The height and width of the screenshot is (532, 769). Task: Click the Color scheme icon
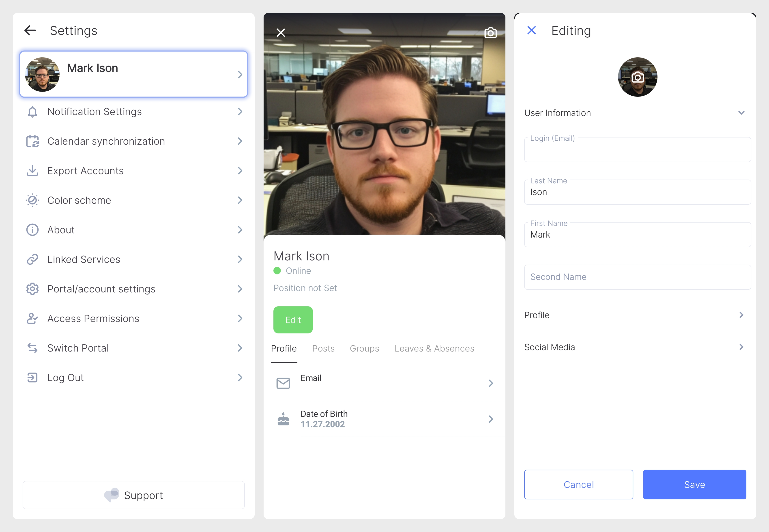(32, 200)
